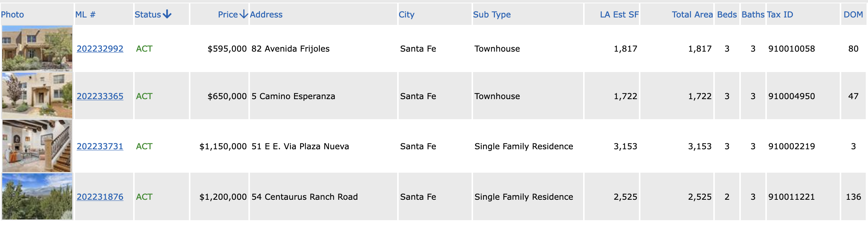
Task: Sort by the DOM column header
Action: pyautogui.click(x=853, y=14)
